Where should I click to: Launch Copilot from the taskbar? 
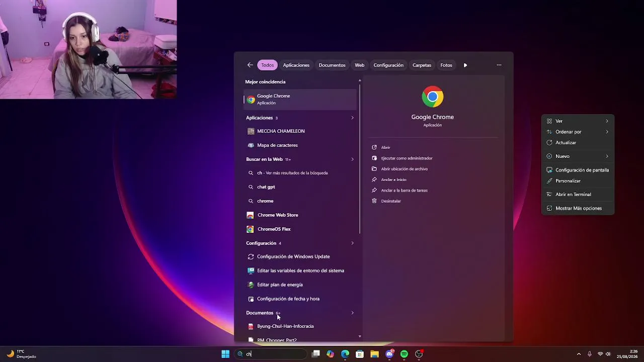[330, 354]
